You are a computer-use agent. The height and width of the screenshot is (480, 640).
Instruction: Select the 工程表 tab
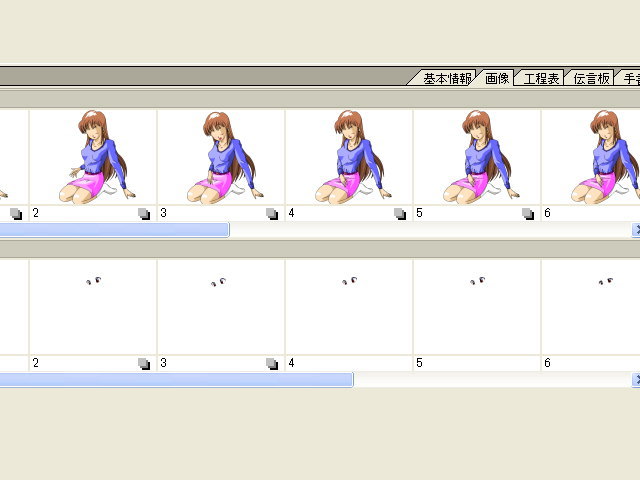[540, 78]
